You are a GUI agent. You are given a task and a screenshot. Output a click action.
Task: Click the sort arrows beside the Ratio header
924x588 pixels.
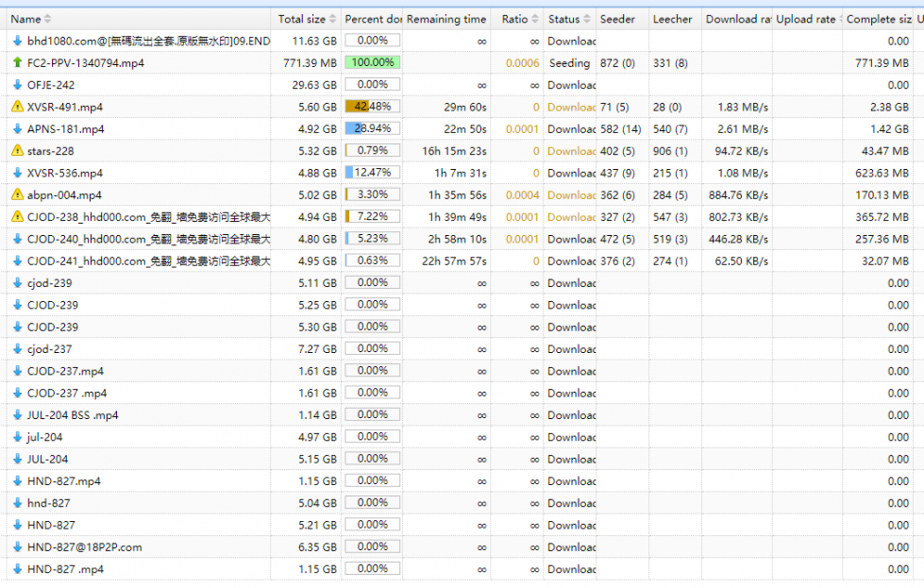[x=534, y=19]
